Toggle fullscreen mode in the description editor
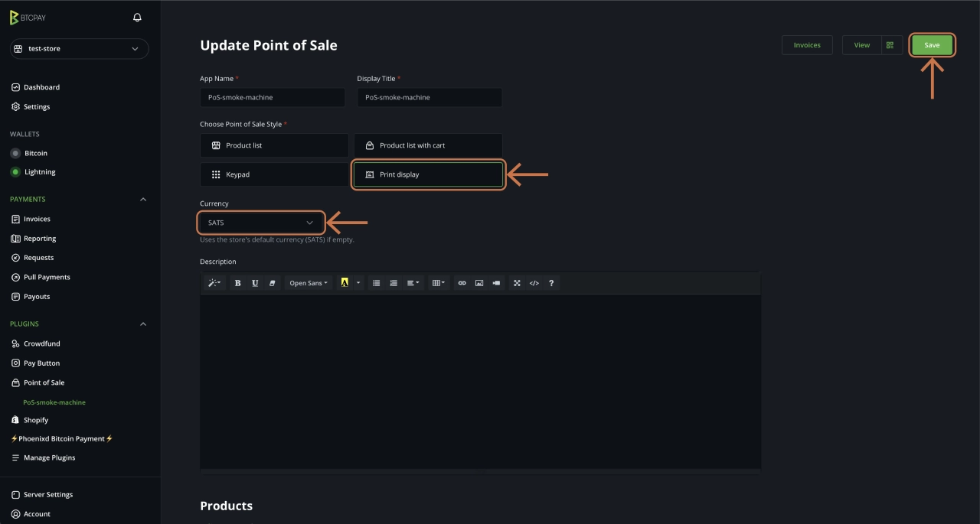The image size is (980, 524). [x=517, y=283]
